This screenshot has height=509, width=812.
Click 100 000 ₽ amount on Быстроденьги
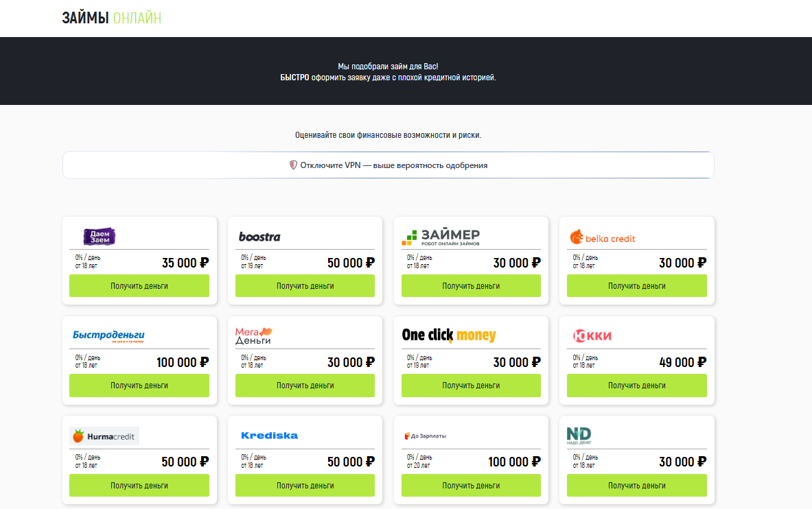[183, 362]
